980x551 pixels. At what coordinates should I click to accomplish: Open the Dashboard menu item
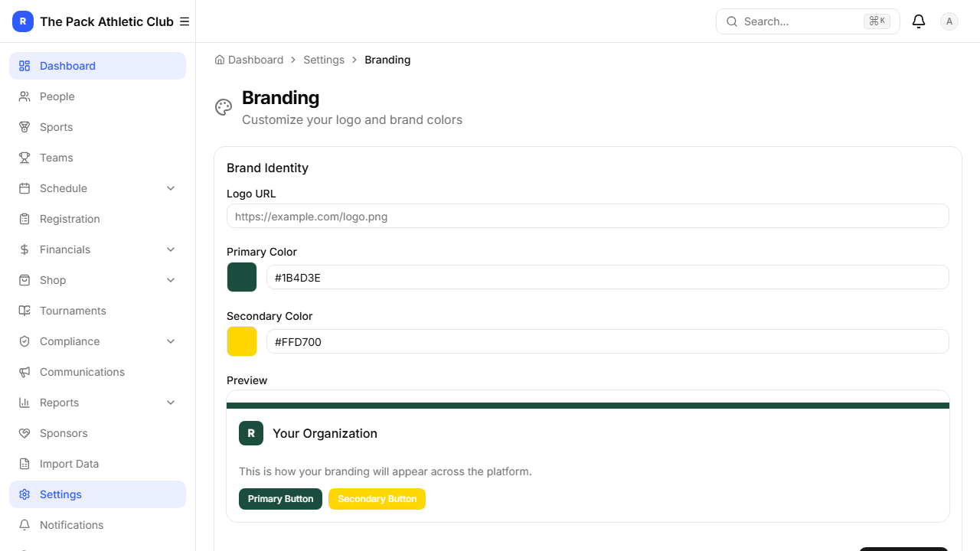[97, 66]
